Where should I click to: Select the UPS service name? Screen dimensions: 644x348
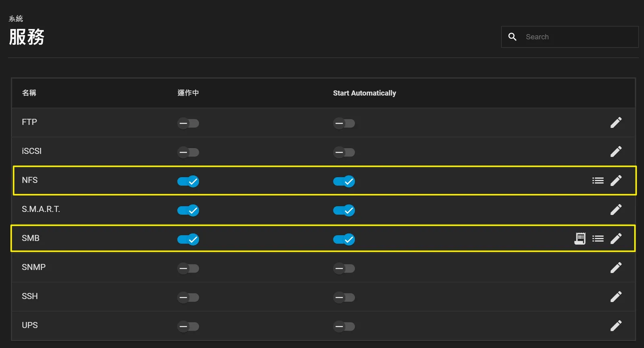(x=30, y=325)
